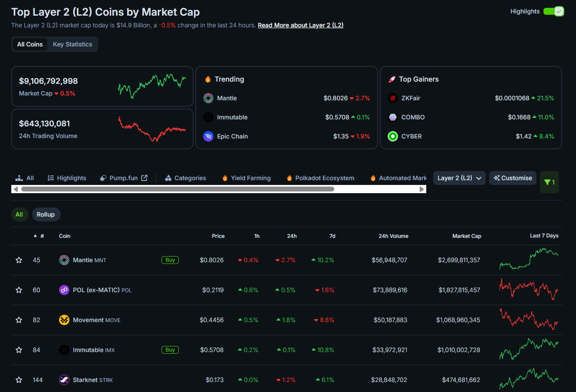The width and height of the screenshot is (576, 392).
Task: Sort by the Market Cap column header
Action: (x=467, y=236)
